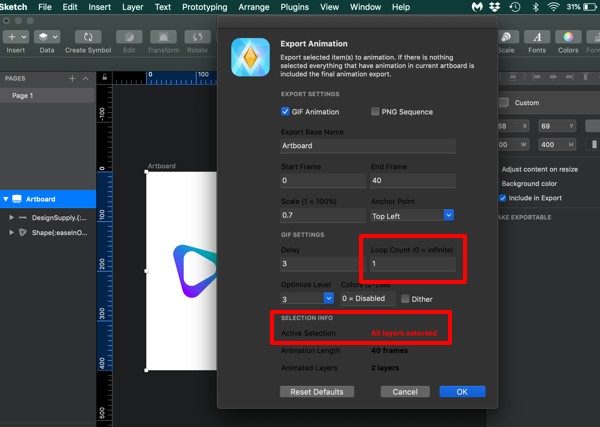Open the Help menu
Viewport: 600px width, 427px height.
(401, 7)
